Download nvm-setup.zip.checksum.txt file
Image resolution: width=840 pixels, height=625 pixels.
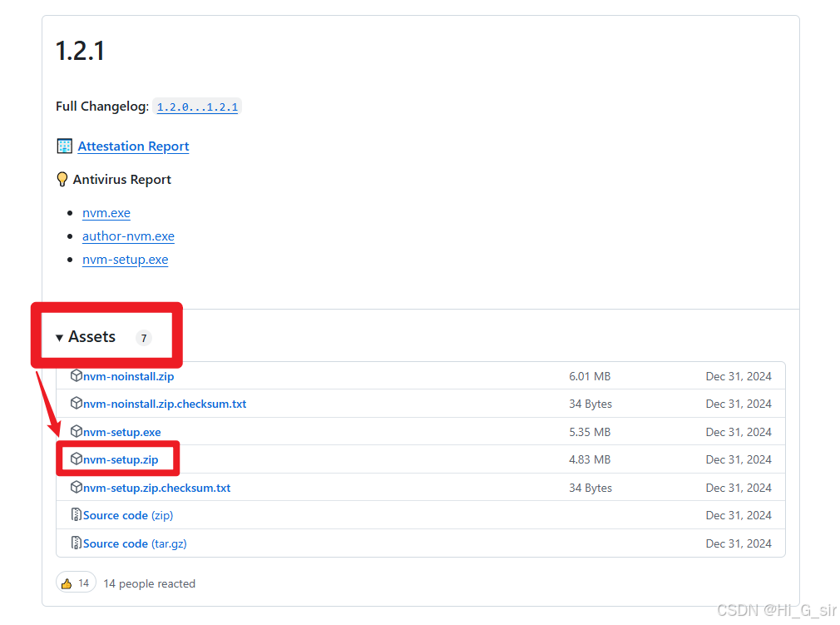(156, 488)
